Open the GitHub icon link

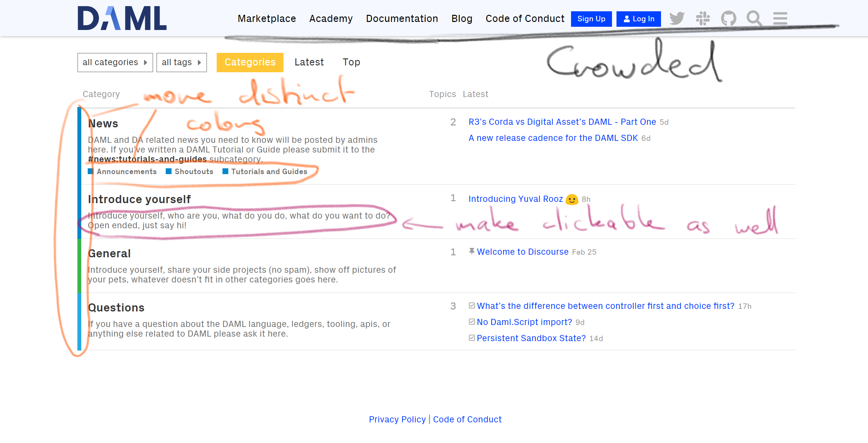[x=728, y=18]
